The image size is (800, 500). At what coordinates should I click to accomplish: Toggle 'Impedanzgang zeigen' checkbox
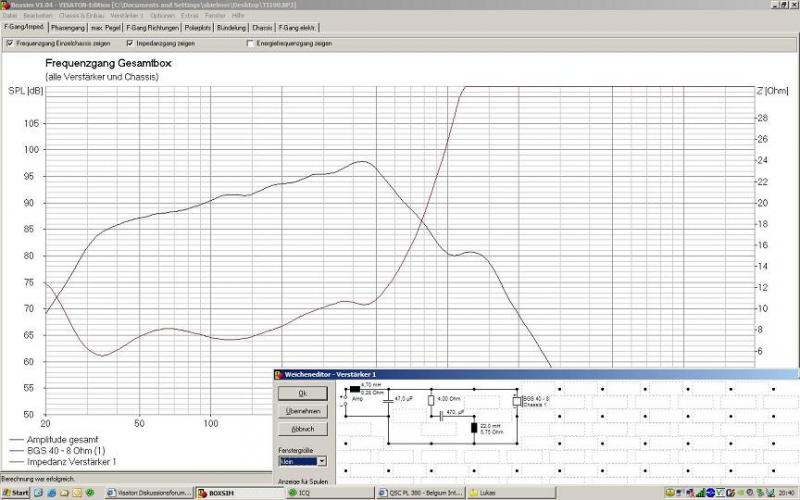(130, 43)
